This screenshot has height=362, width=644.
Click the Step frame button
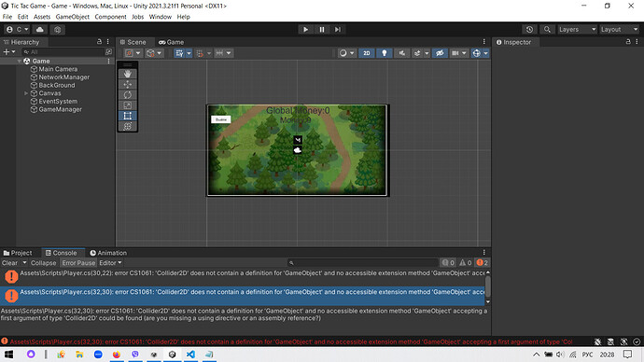tap(338, 30)
